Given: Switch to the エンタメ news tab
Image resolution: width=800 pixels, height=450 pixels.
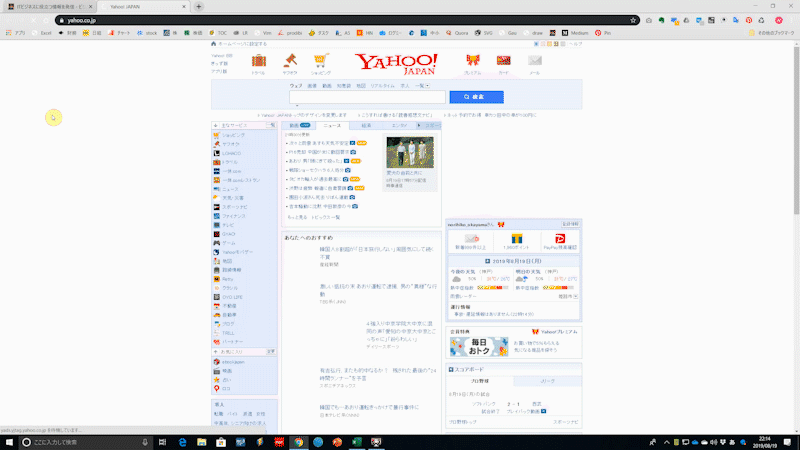Looking at the screenshot, I should pos(399,126).
